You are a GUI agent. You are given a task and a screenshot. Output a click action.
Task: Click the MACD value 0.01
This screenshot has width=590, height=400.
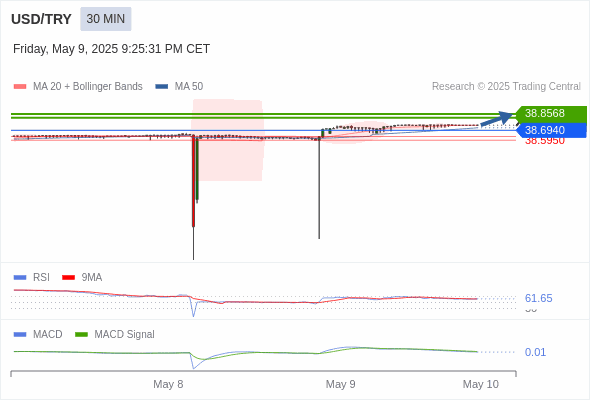tap(535, 352)
